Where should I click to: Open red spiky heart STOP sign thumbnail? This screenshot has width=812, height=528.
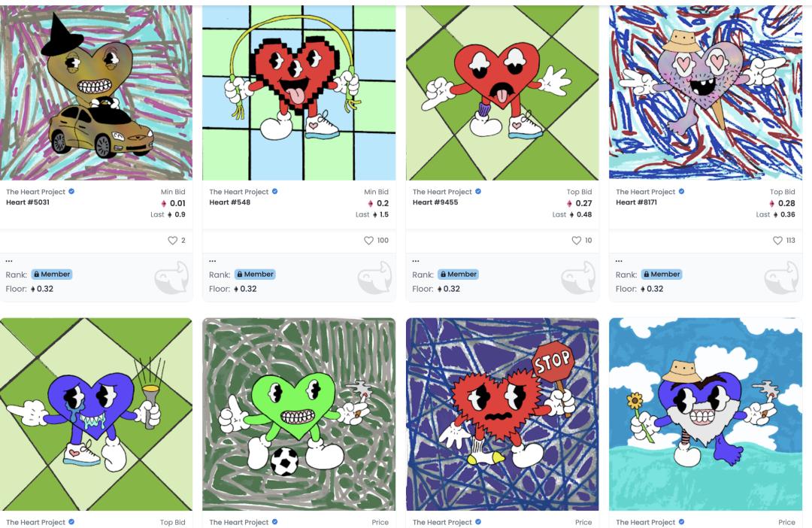502,414
